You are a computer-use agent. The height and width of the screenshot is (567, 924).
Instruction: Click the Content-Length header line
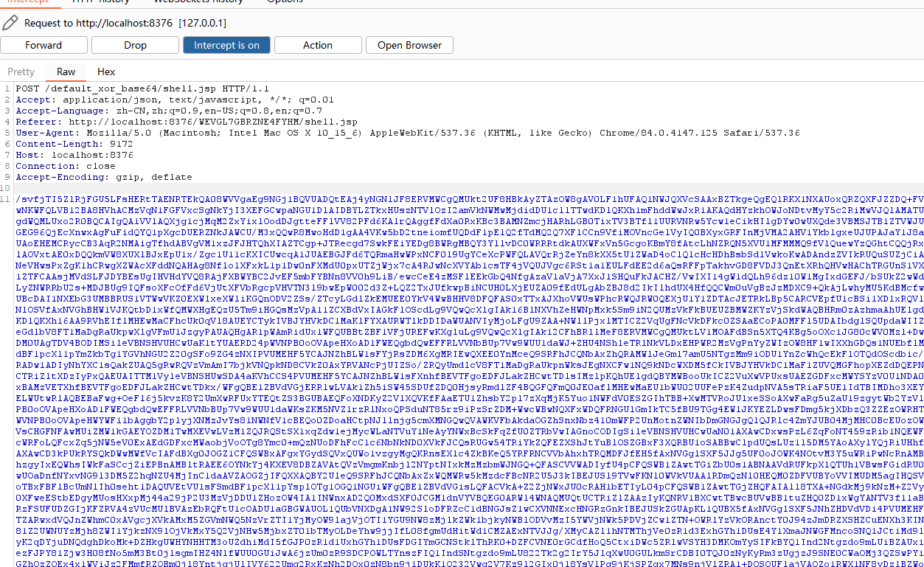pos(74,144)
